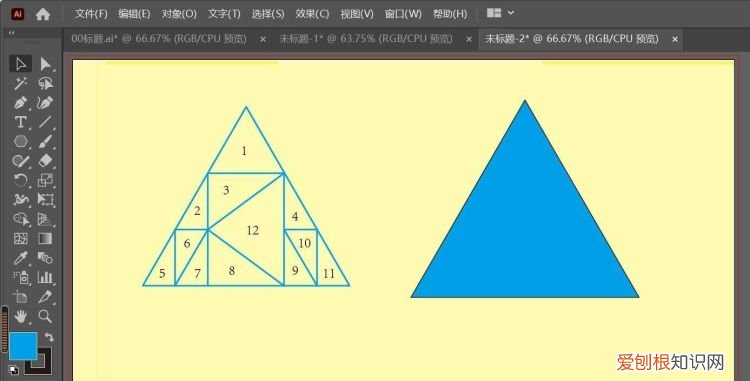Open the 视图(V) menu
Image resolution: width=750 pixels, height=381 pixels.
tap(357, 14)
